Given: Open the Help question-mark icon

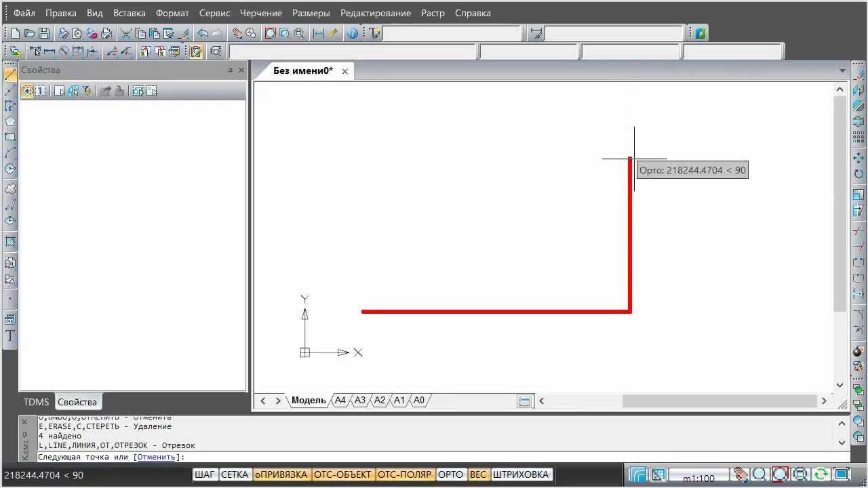Looking at the screenshot, I should tap(352, 33).
